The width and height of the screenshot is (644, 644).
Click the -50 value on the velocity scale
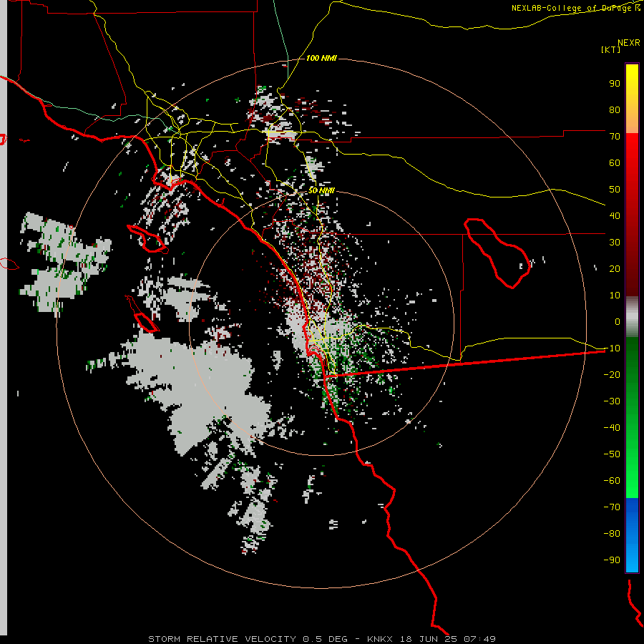coord(612,454)
